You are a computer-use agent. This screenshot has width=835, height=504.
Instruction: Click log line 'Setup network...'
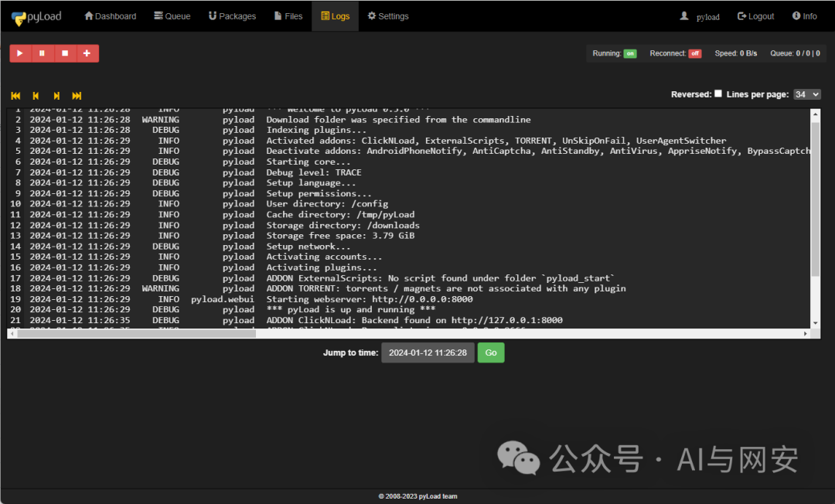(x=308, y=247)
